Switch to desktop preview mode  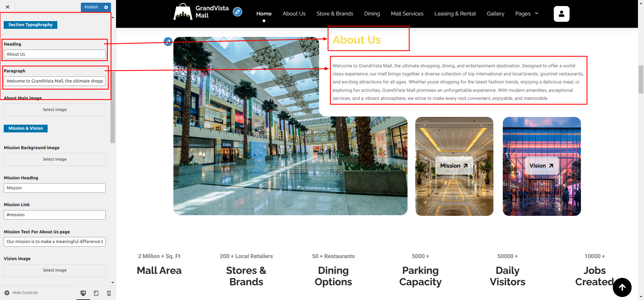click(x=83, y=293)
